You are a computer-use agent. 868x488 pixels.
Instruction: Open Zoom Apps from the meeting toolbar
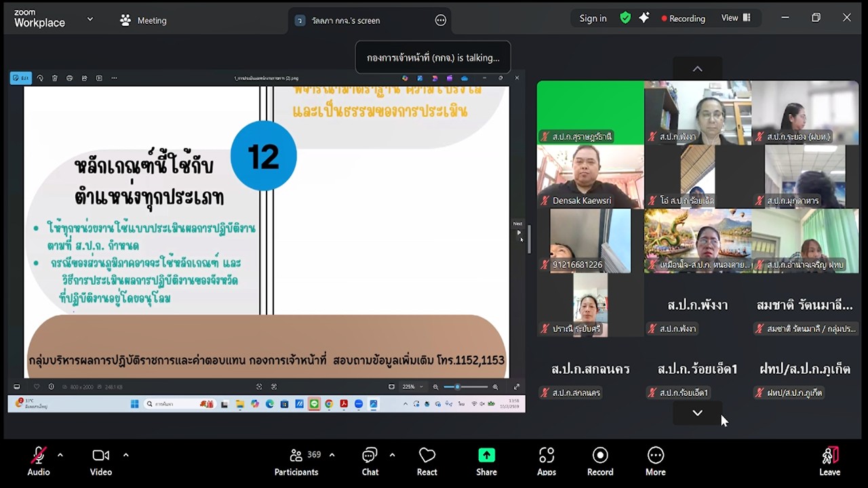click(x=547, y=461)
